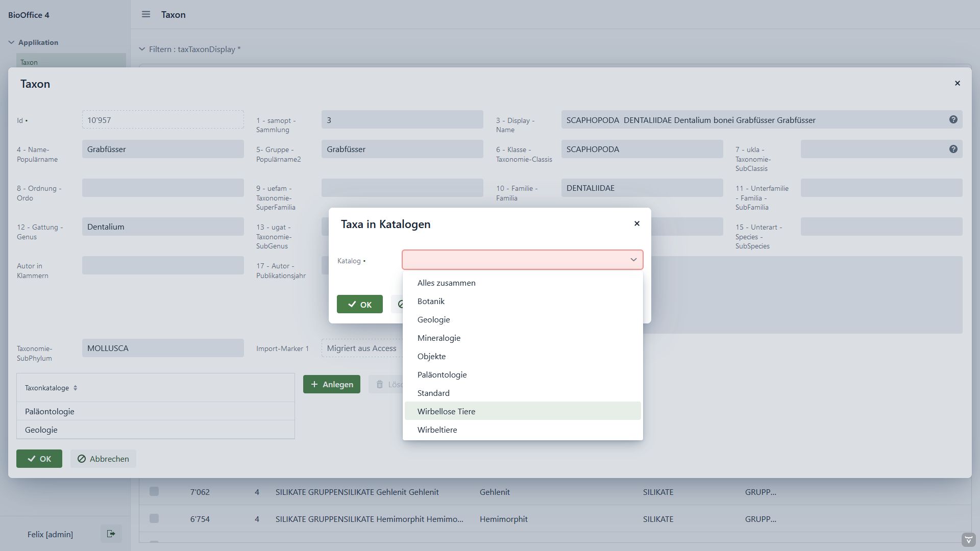Sort the Taxonkataloge column

[x=75, y=388]
